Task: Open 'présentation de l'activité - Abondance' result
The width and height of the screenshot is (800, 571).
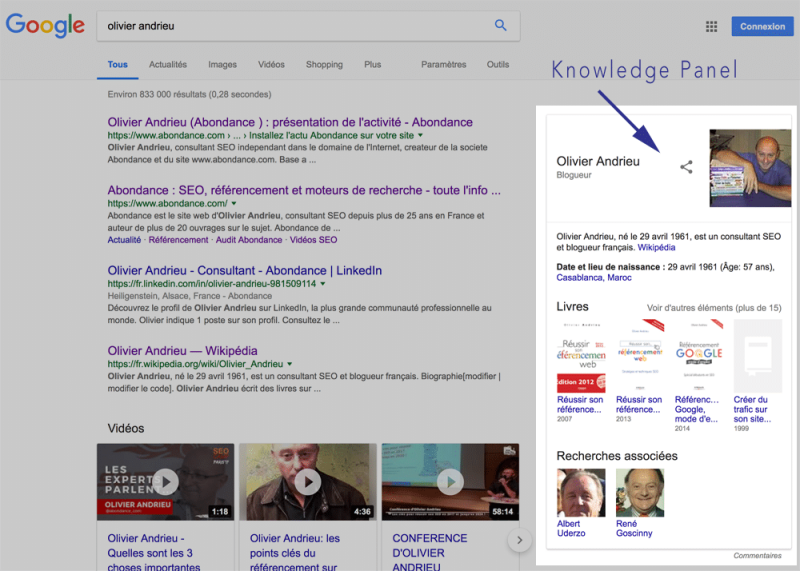Action: (290, 122)
